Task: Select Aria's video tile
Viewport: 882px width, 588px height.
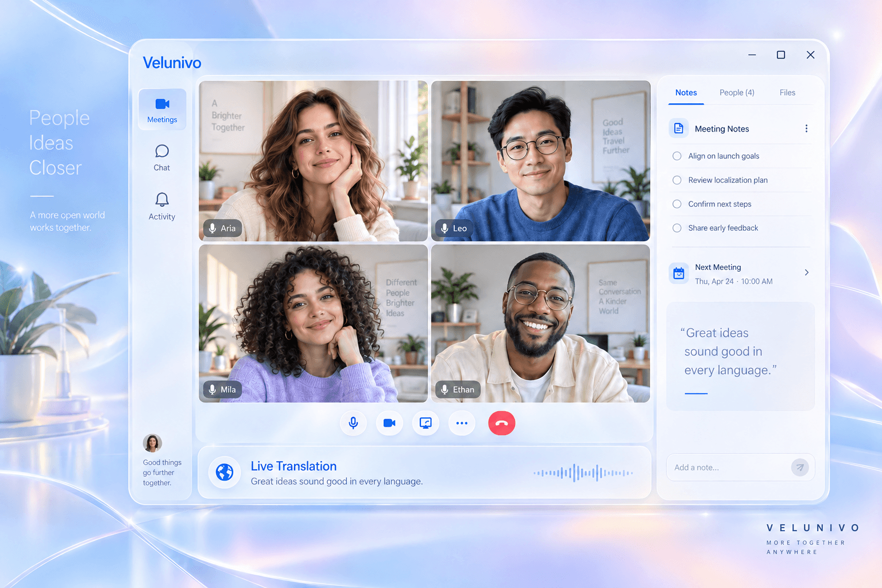Action: coord(313,161)
